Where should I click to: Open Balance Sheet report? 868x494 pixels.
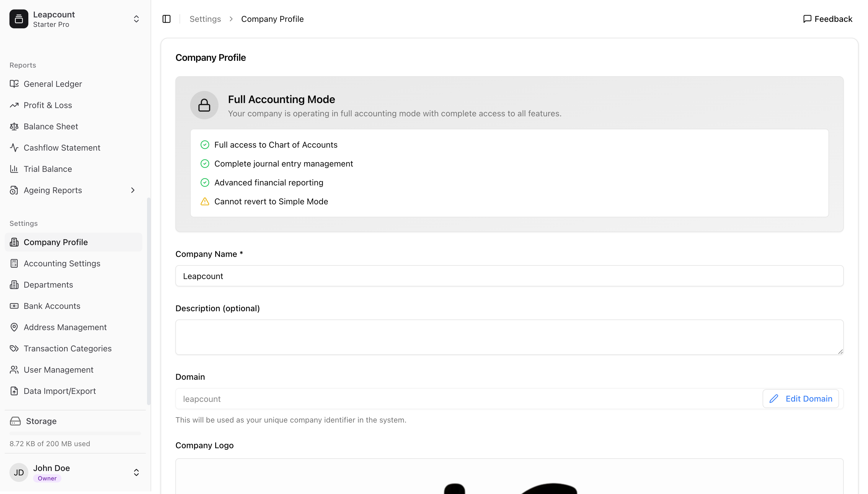[73, 127]
